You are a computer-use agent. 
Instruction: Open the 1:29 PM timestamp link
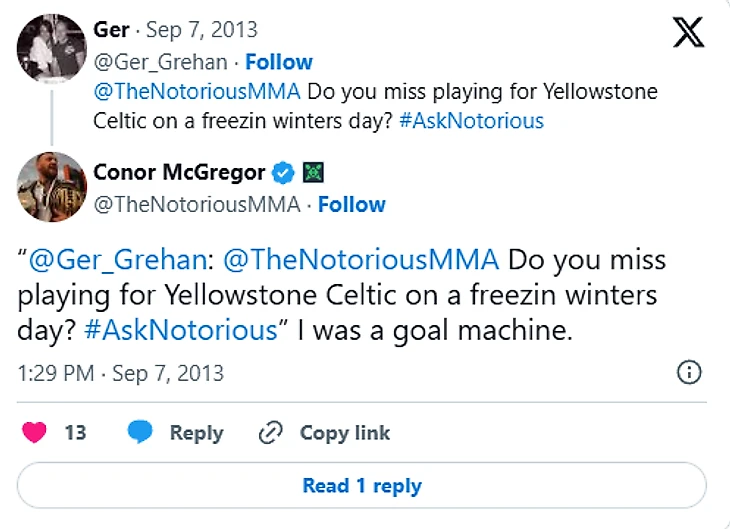pyautogui.click(x=121, y=374)
